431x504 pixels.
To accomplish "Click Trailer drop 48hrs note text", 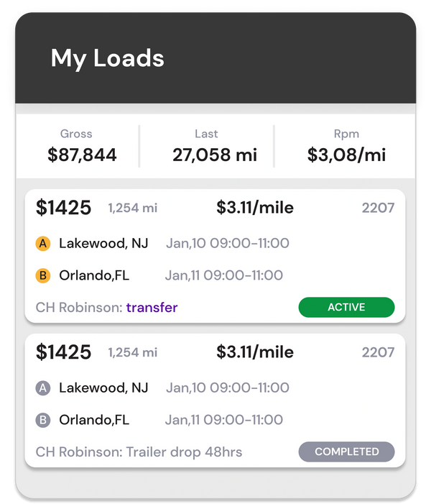I will [184, 452].
